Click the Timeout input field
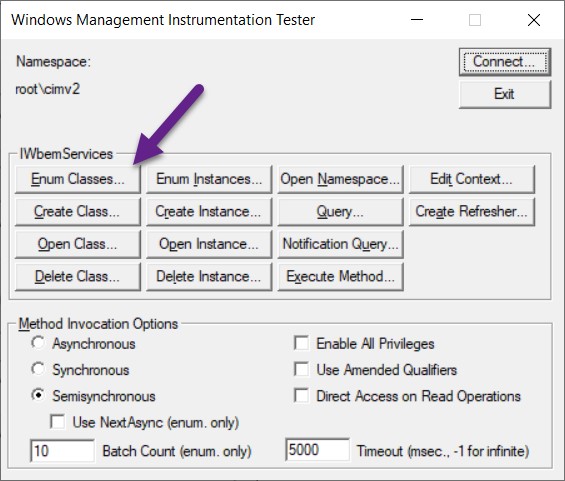 (317, 450)
